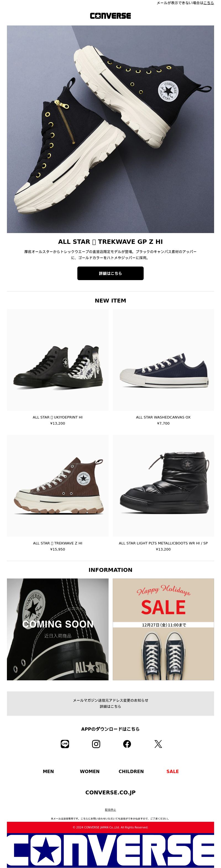Viewport: 221px width, 868px height.
Task: Open the view-in-browser こちら link
Action: 209,3
